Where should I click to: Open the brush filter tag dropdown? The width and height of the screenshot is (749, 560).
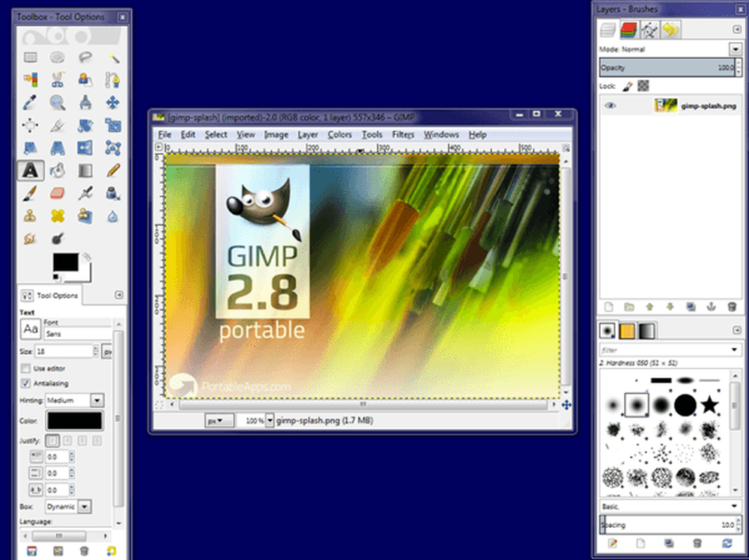tap(735, 350)
